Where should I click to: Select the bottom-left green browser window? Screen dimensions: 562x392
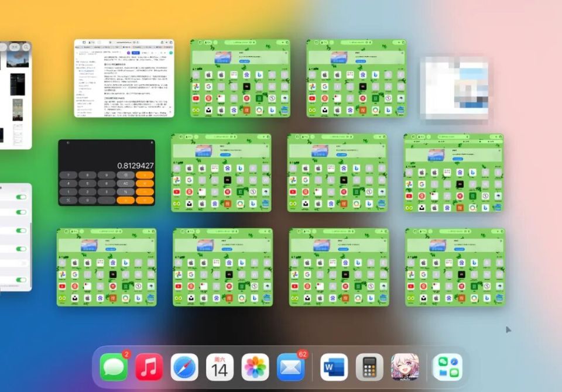coord(107,267)
